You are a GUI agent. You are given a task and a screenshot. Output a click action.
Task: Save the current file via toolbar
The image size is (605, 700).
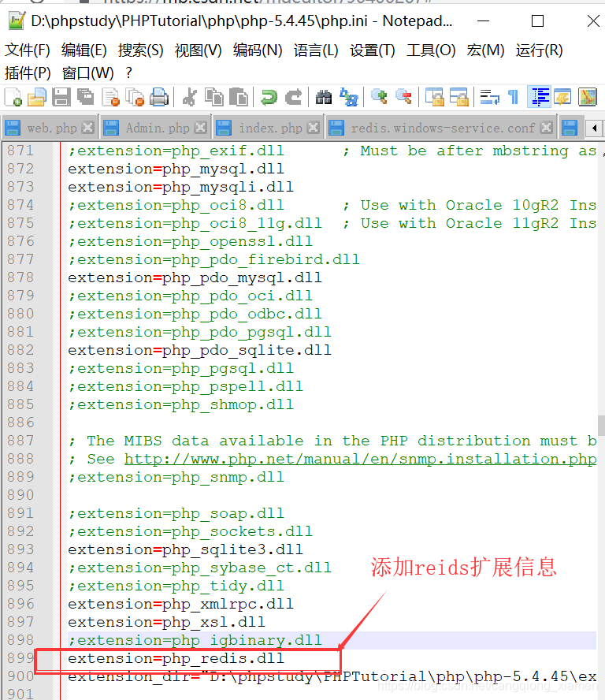point(61,97)
